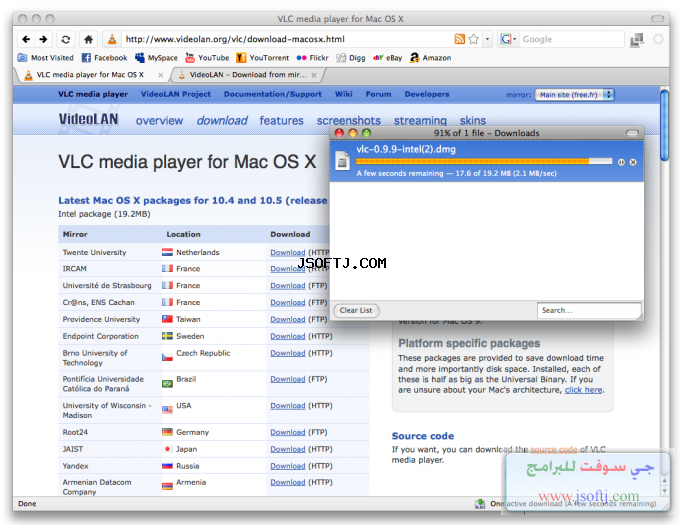Screen dimensions: 685x525
Task: Open the overview section link
Action: [x=159, y=121]
